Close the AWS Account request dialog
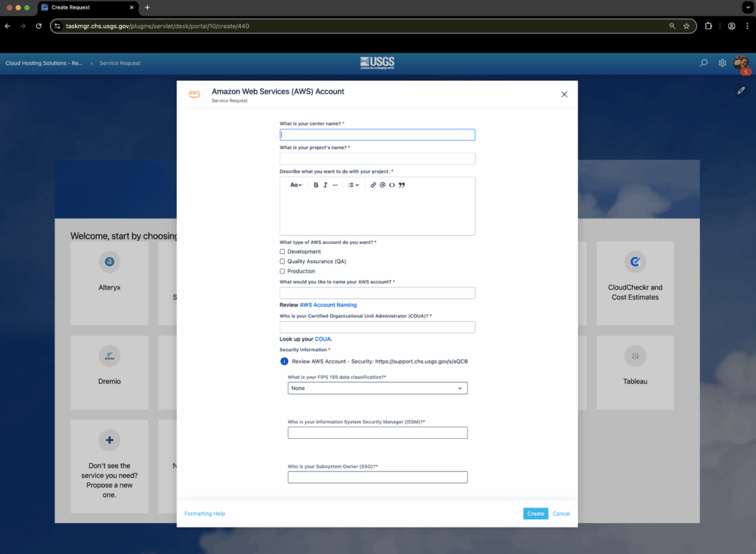Screen dimensions: 756x554 pyautogui.click(x=564, y=94)
